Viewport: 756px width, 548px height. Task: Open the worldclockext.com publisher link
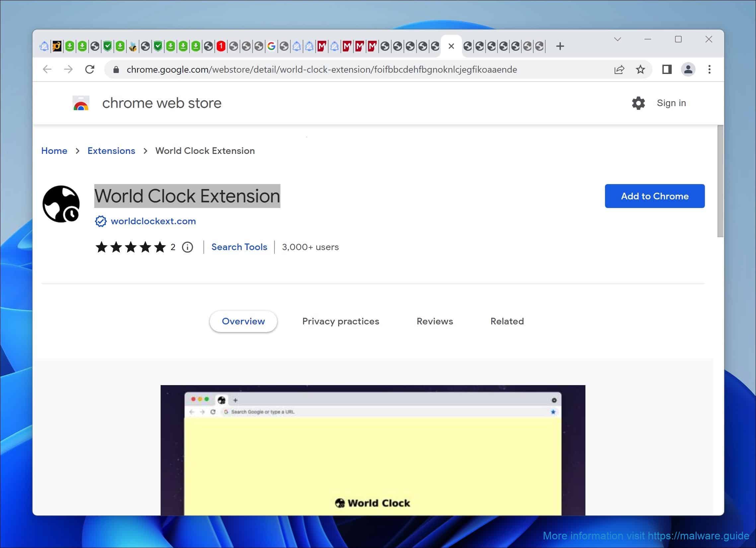point(153,221)
